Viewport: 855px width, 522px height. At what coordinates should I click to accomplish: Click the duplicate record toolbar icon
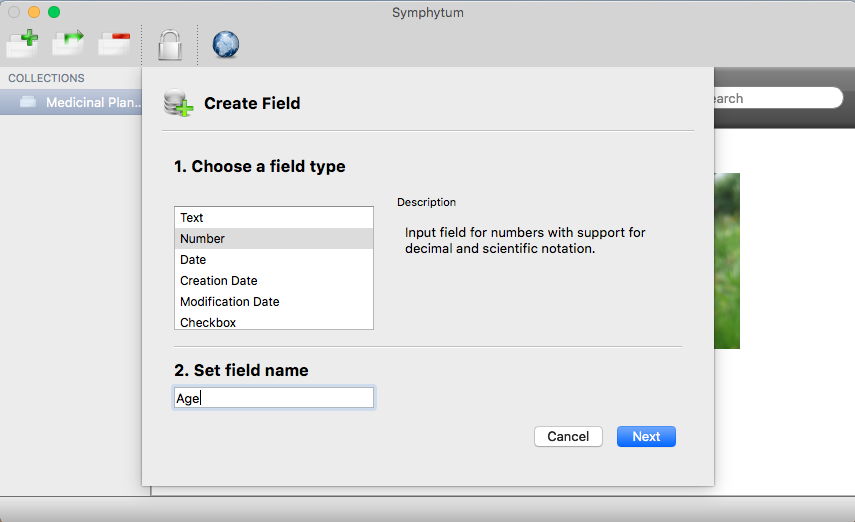coord(68,43)
